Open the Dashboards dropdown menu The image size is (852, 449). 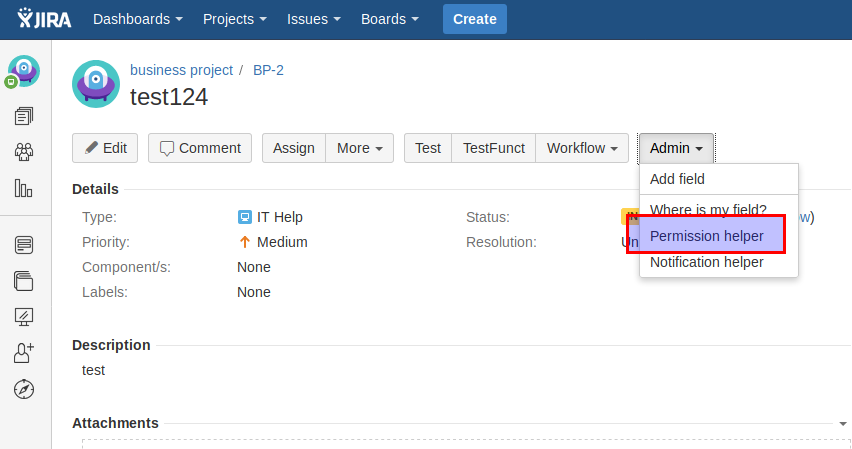click(137, 19)
